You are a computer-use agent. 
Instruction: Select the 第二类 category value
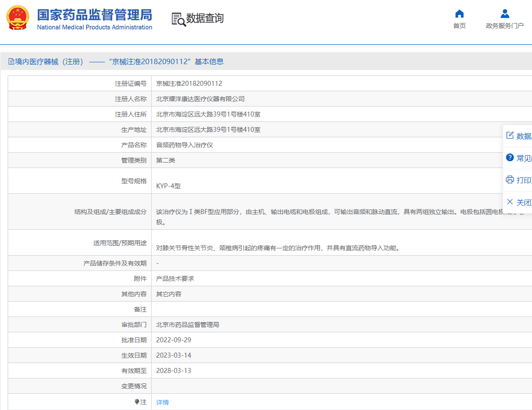point(166,160)
